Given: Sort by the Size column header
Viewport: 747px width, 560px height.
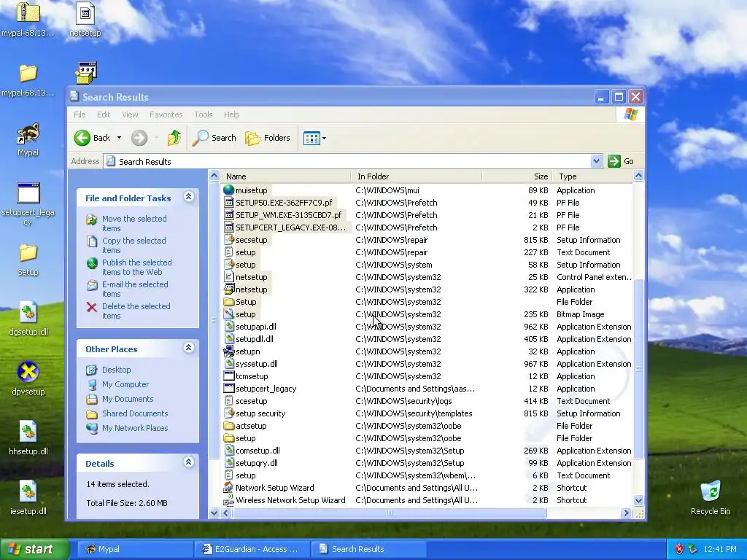Looking at the screenshot, I should click(x=517, y=176).
